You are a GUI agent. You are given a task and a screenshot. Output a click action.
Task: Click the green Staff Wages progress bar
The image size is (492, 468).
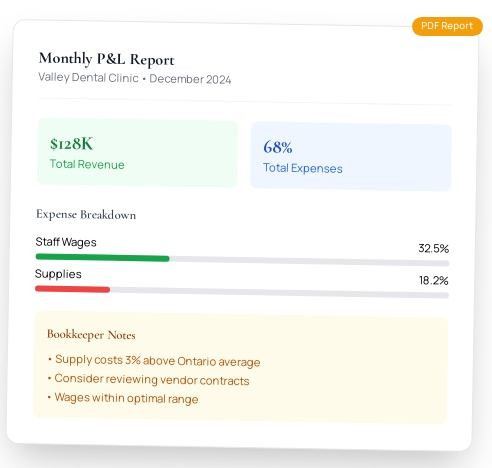click(102, 257)
